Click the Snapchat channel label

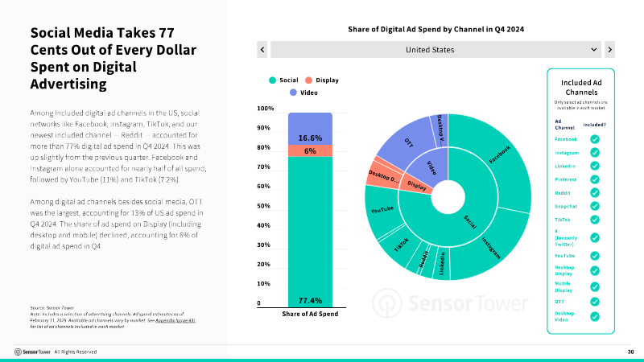565,205
